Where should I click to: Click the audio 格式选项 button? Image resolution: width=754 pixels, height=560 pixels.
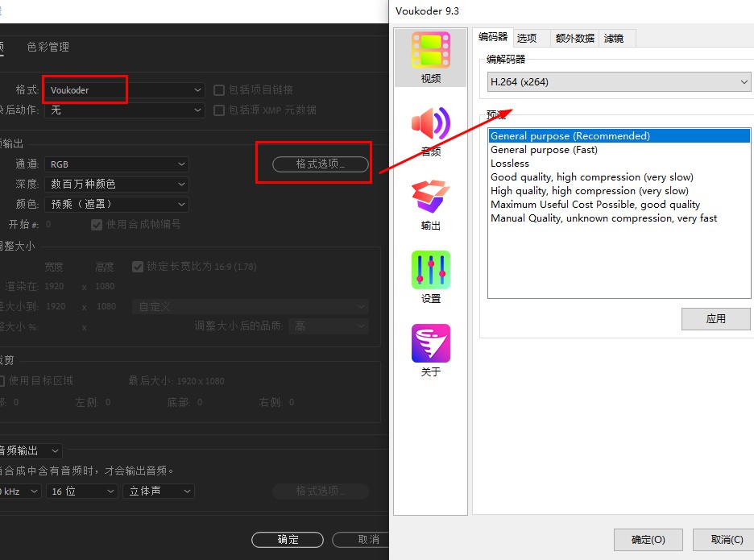(321, 492)
